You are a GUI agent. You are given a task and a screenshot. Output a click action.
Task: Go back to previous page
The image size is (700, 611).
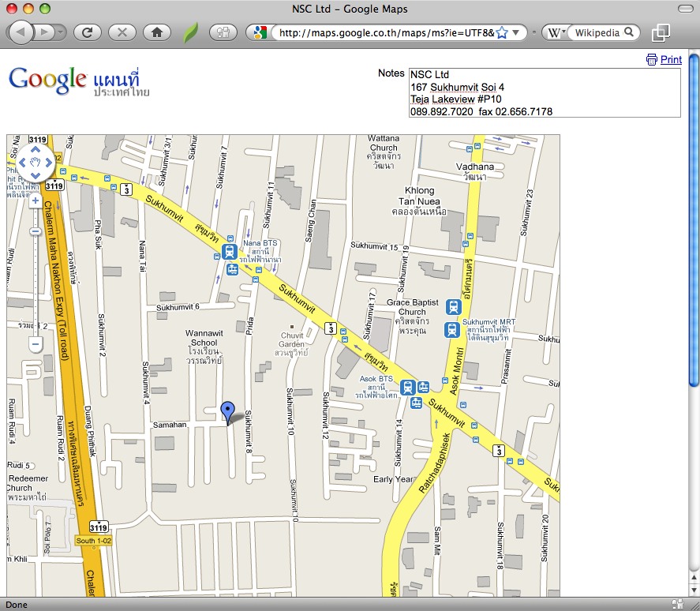point(21,32)
